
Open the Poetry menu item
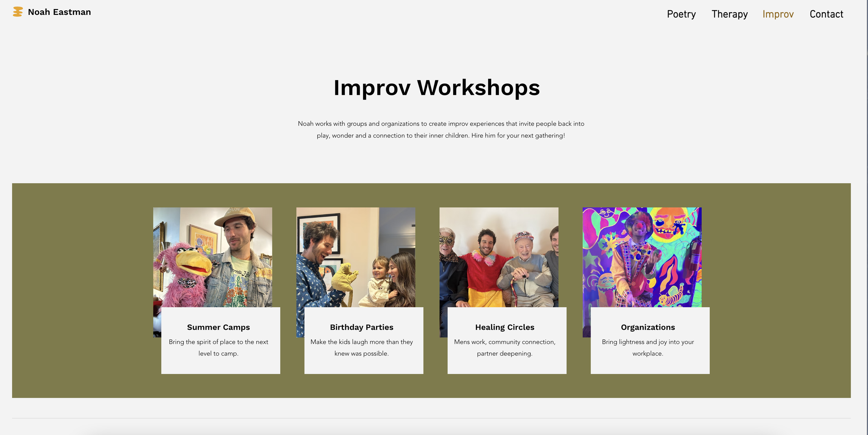[681, 14]
